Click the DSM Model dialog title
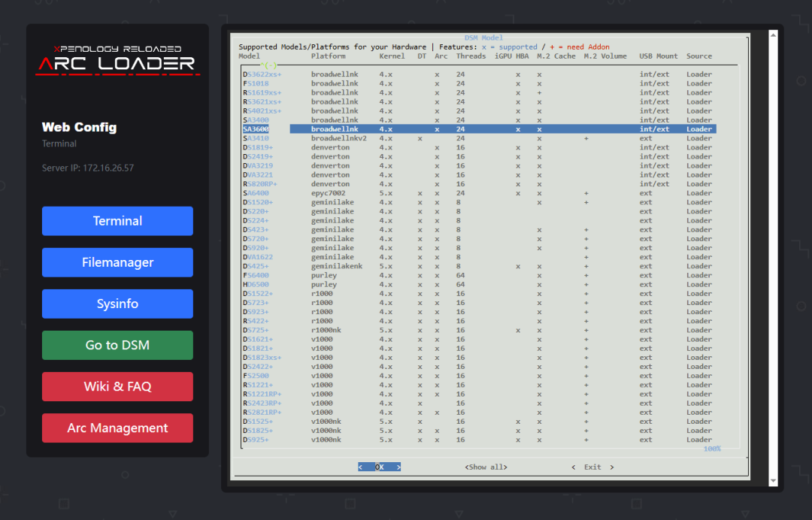 pos(483,38)
